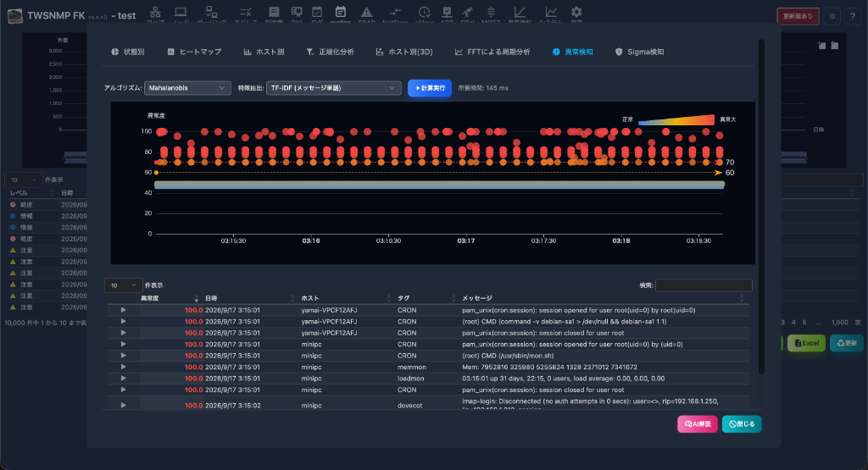The width and height of the screenshot is (868, 470).
Task: Sort table by タグ column arrow
Action: coord(453,299)
